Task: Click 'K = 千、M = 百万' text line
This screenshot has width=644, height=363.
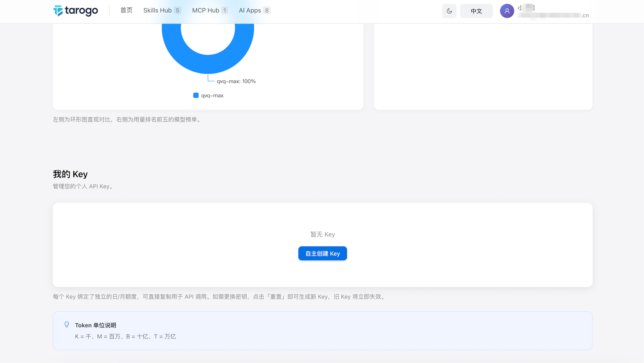Action: (x=125, y=337)
